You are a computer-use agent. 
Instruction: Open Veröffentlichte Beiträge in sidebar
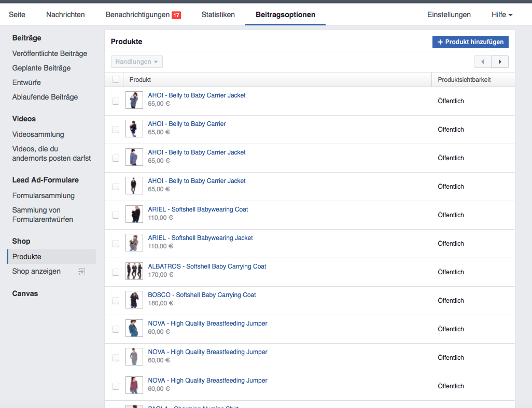(x=50, y=53)
